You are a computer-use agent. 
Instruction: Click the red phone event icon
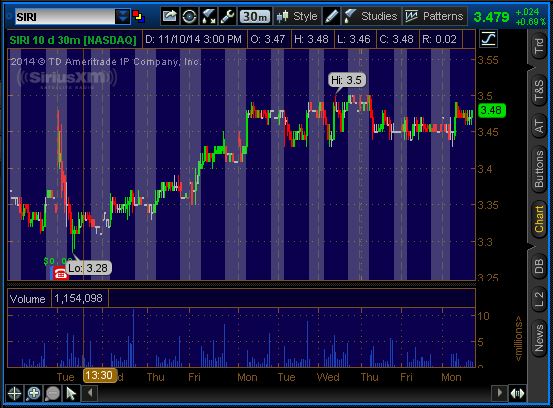(x=60, y=274)
